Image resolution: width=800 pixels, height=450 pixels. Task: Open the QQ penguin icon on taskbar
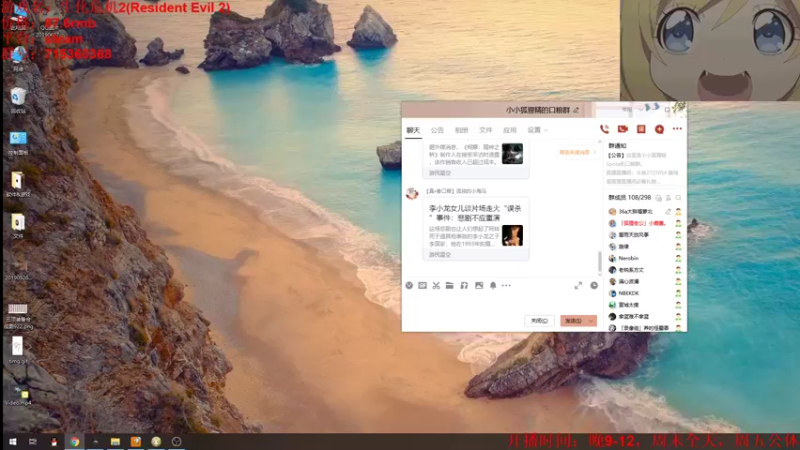coord(54,442)
